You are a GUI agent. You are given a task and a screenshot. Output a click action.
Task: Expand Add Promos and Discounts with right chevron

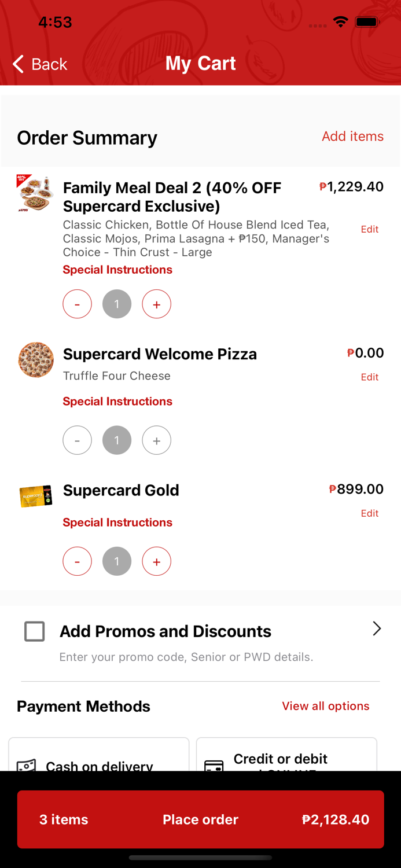pyautogui.click(x=377, y=628)
